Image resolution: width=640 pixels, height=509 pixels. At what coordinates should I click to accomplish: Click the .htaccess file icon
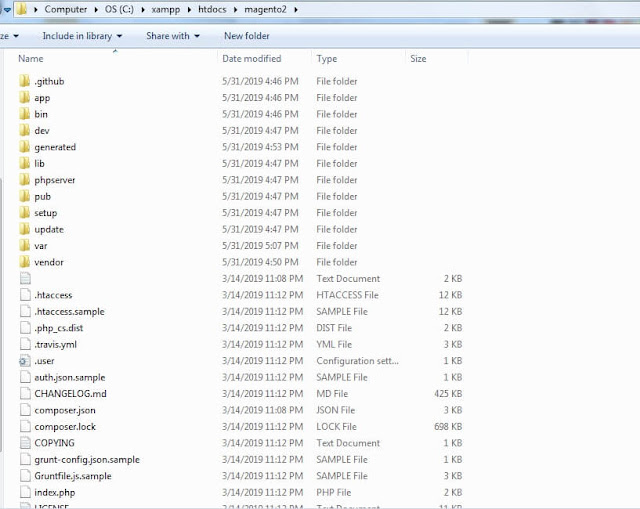[x=25, y=295]
